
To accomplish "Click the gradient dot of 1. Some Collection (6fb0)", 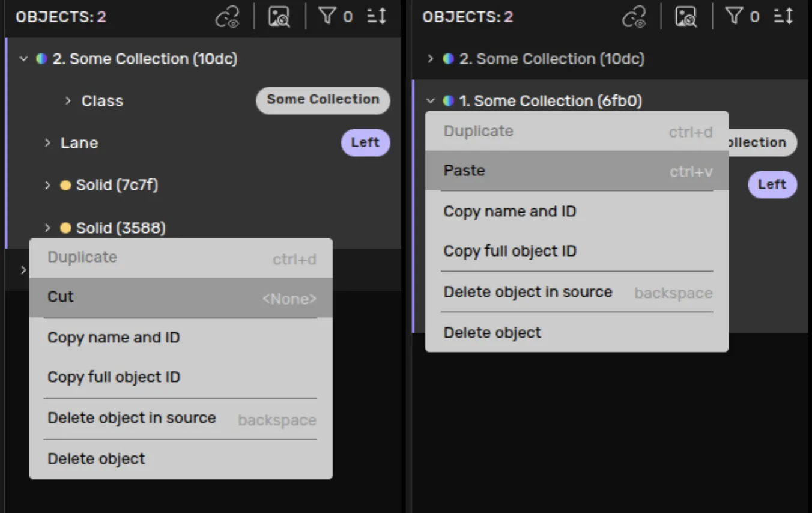I will click(448, 101).
